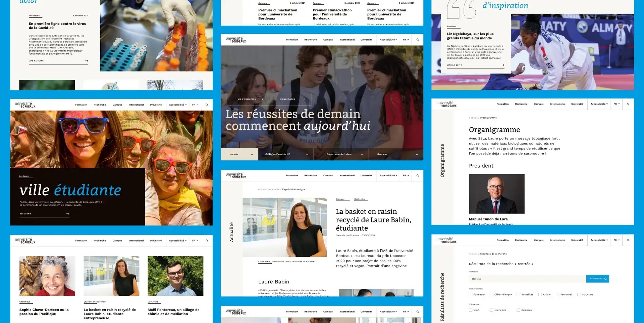This screenshot has height=323, width=644.
Task: Click search magnifier icon on ville étudiante page
Action: click(207, 105)
